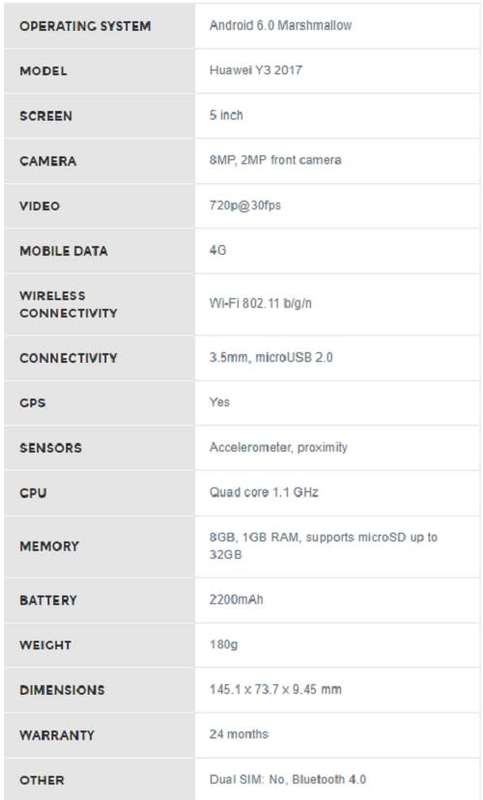The image size is (483, 800).
Task: Select the 2200mAh battery value
Action: pyautogui.click(x=236, y=599)
